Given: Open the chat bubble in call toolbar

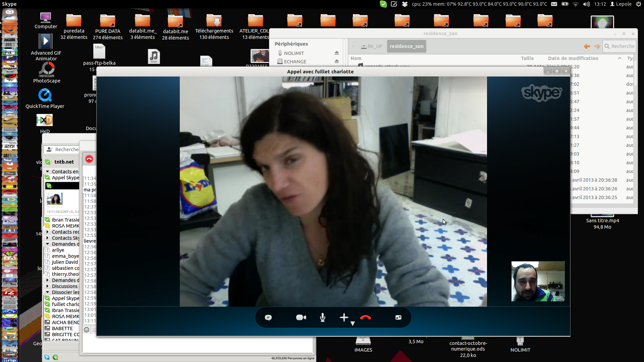Looking at the screenshot, I should [268, 317].
